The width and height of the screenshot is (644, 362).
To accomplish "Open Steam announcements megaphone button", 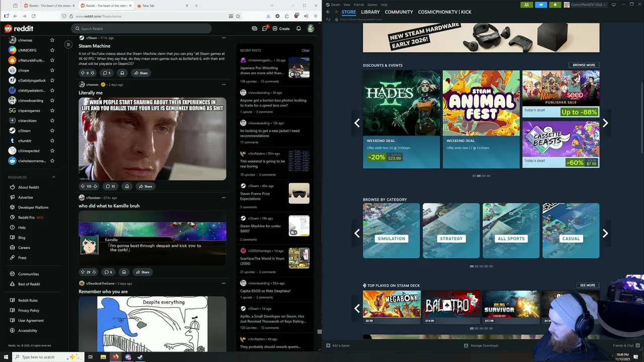I will click(541, 5).
